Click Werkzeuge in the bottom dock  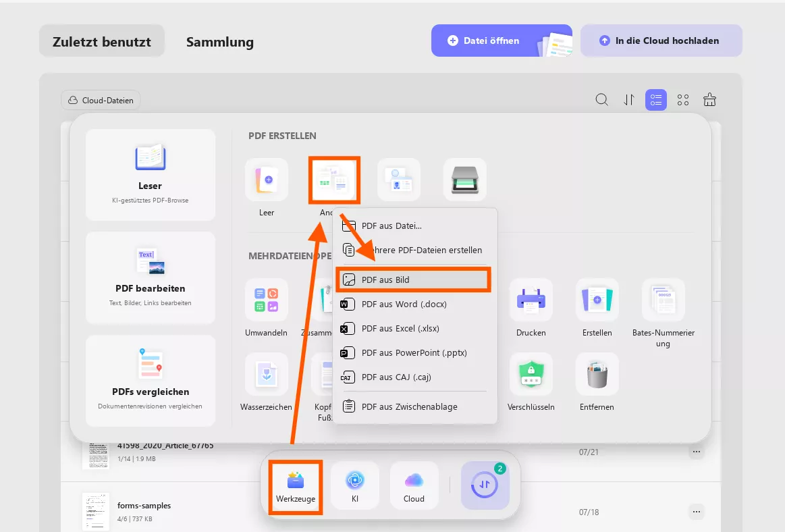pyautogui.click(x=296, y=487)
